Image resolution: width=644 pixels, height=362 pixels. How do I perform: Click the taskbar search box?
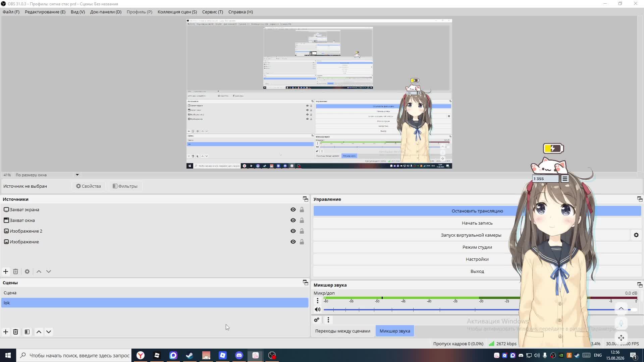[74, 355]
